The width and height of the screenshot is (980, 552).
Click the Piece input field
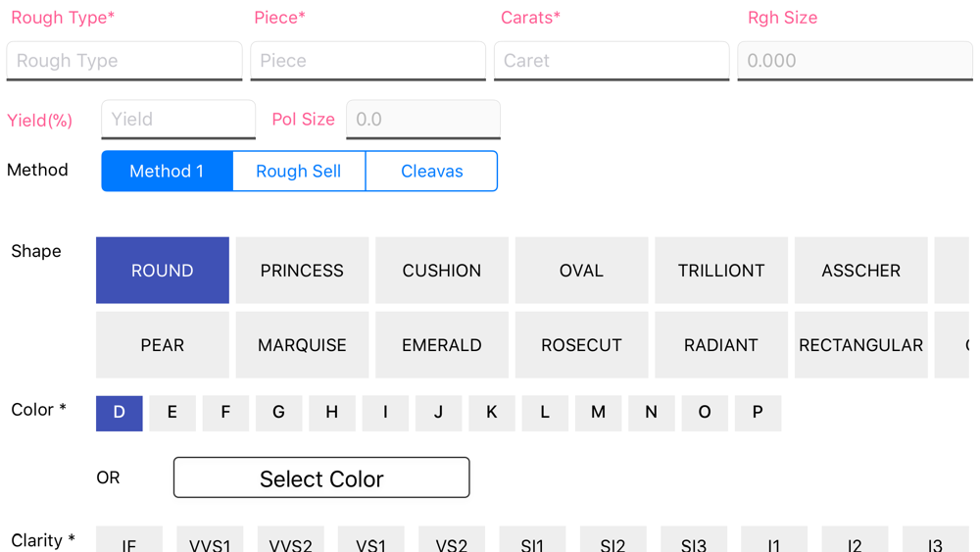(x=368, y=61)
